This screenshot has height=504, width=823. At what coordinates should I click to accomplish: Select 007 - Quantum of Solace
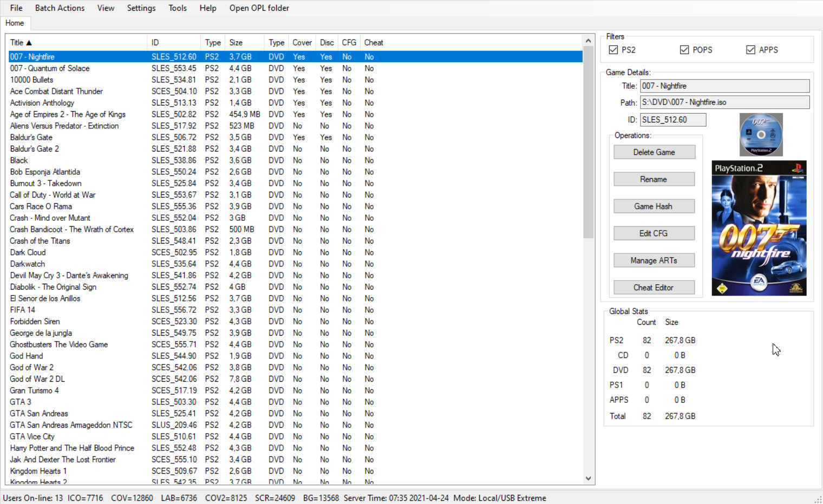coord(295,68)
